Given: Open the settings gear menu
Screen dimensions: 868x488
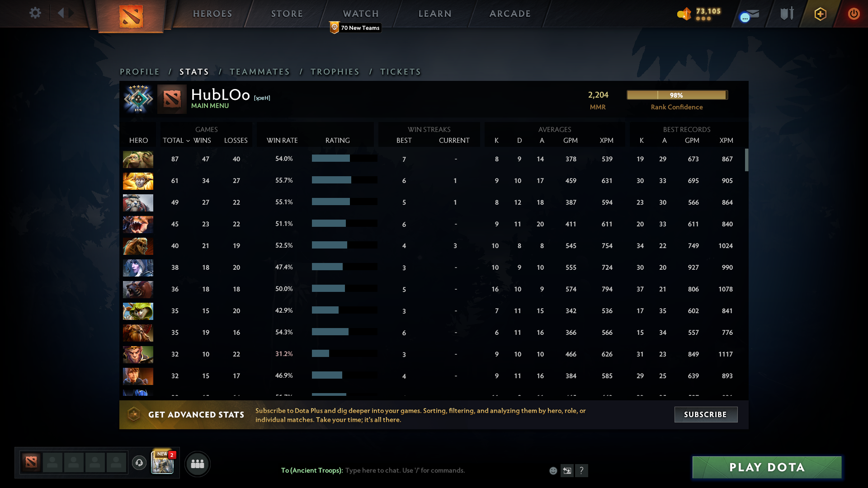Looking at the screenshot, I should point(35,13).
